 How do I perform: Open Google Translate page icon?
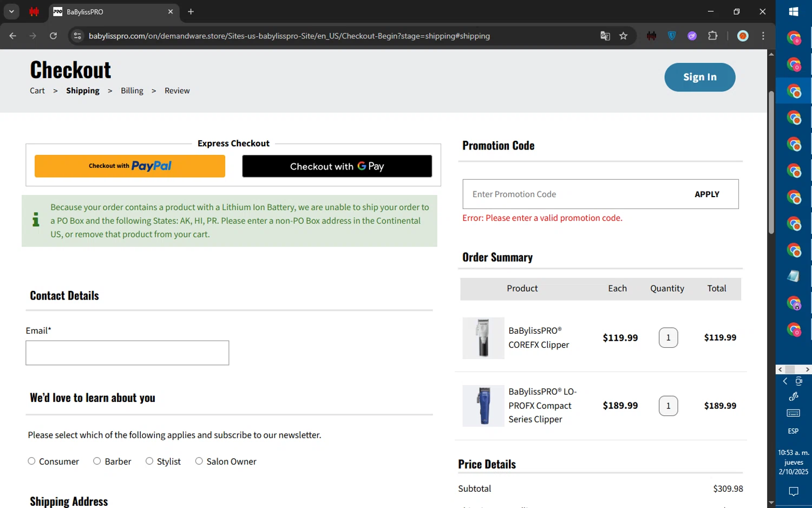point(605,36)
